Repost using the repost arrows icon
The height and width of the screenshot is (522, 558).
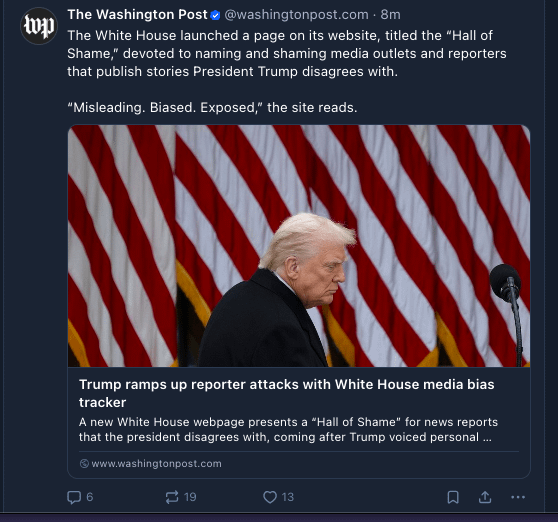coord(172,497)
